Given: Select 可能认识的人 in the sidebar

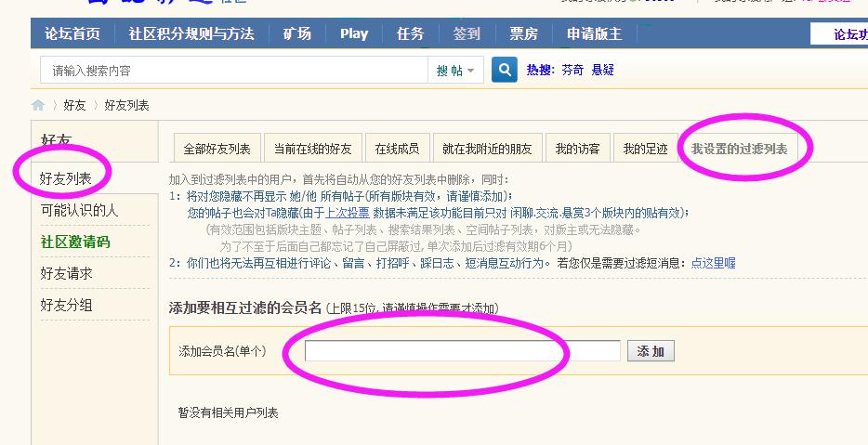Looking at the screenshot, I should [79, 210].
